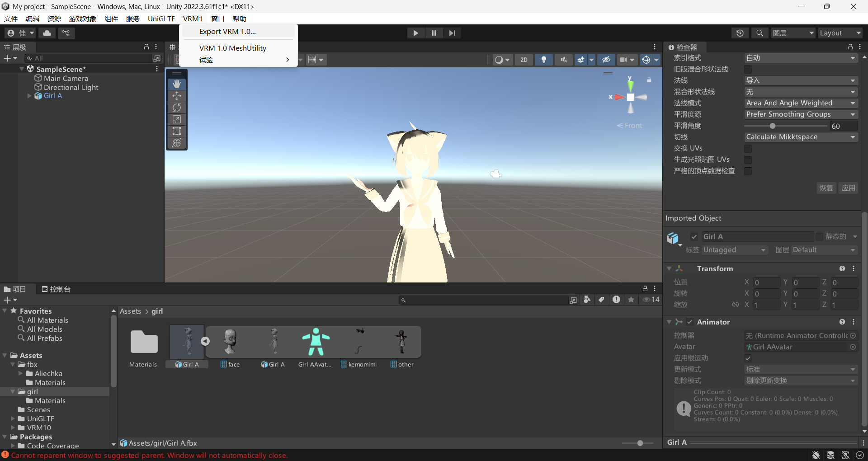Click the scene orientation gizmo center
Screen dimensions: 868x461
[631, 97]
